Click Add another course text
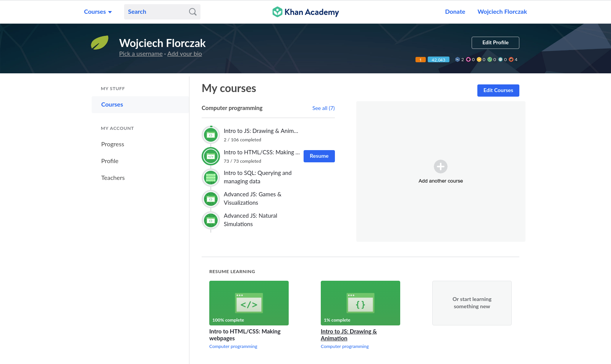 point(441,181)
